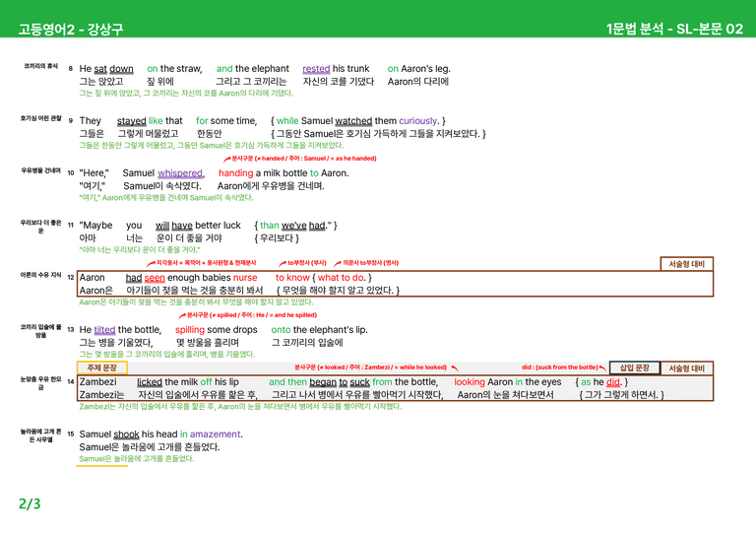Click the page number '2/3'

pyautogui.click(x=30, y=503)
